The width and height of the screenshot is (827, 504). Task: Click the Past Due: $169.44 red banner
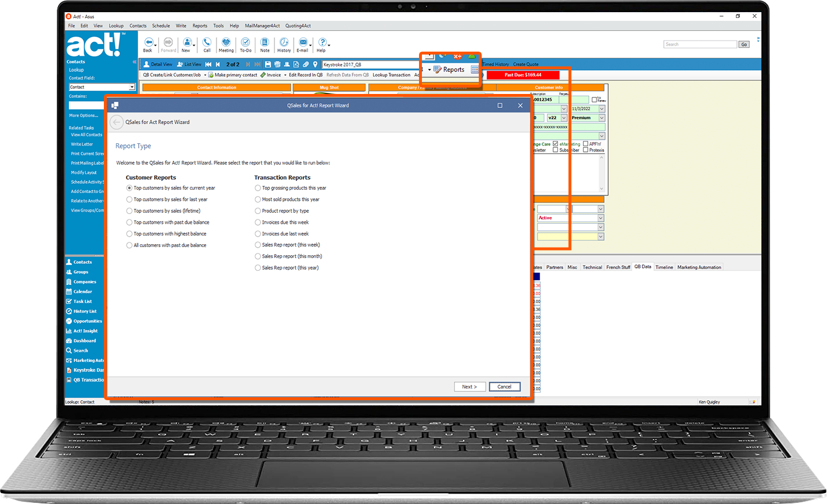point(523,75)
